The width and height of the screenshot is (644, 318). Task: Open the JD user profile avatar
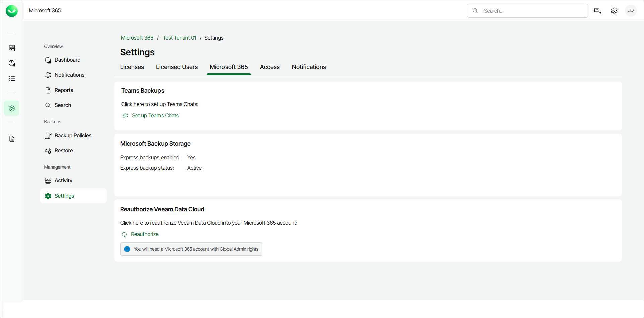(x=631, y=11)
